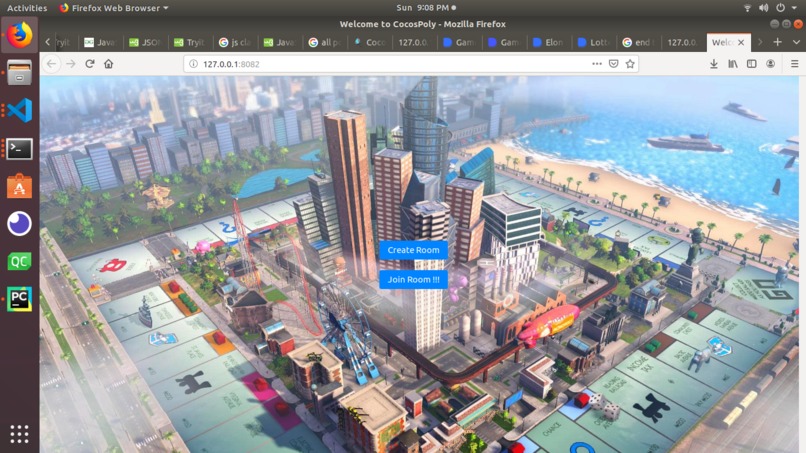The image size is (806, 453).
Task: Open the Downloads panel
Action: (x=714, y=64)
